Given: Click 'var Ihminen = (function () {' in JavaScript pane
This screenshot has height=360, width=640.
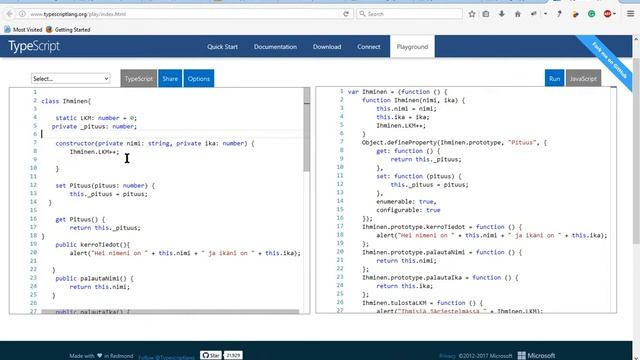Looking at the screenshot, I should pyautogui.click(x=398, y=92).
